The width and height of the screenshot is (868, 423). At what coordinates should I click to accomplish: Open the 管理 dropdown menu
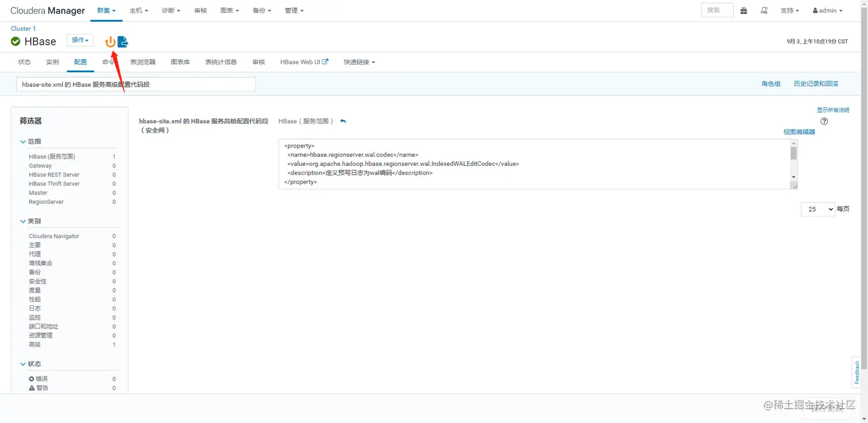pos(294,10)
